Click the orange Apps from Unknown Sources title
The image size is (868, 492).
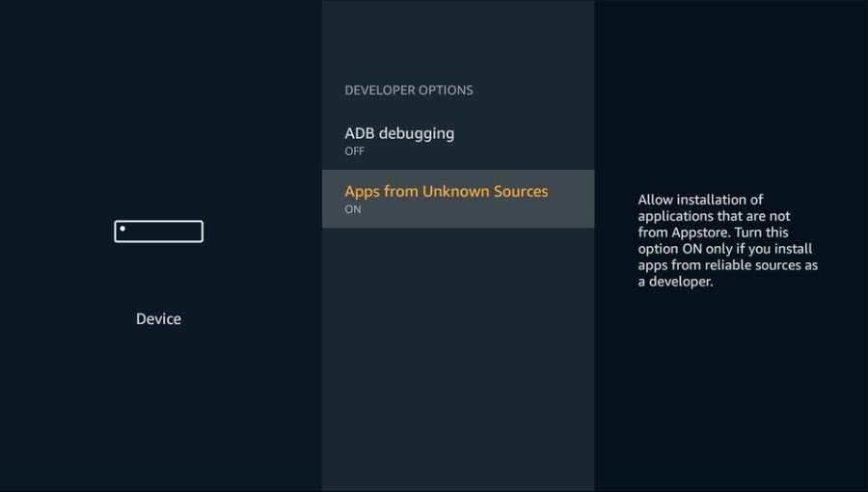(x=447, y=191)
